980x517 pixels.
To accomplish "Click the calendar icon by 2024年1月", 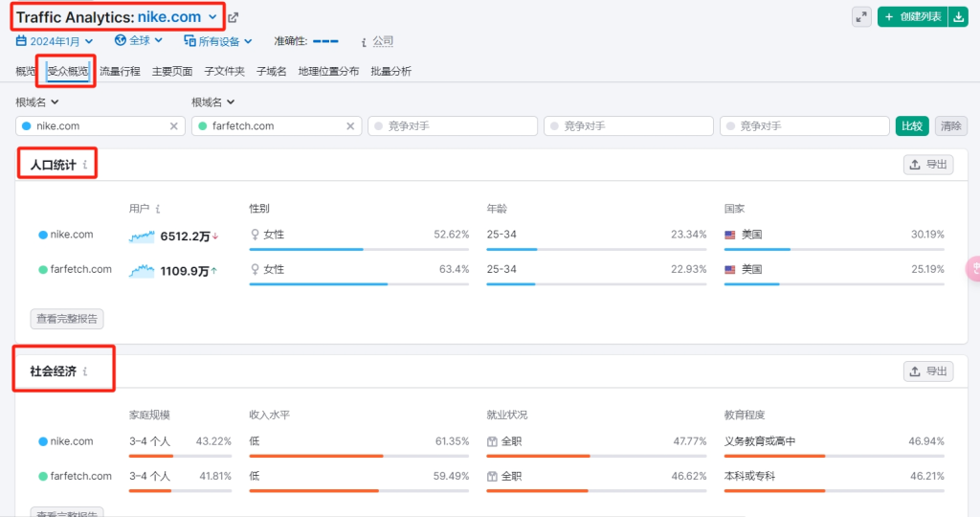I will tap(21, 40).
